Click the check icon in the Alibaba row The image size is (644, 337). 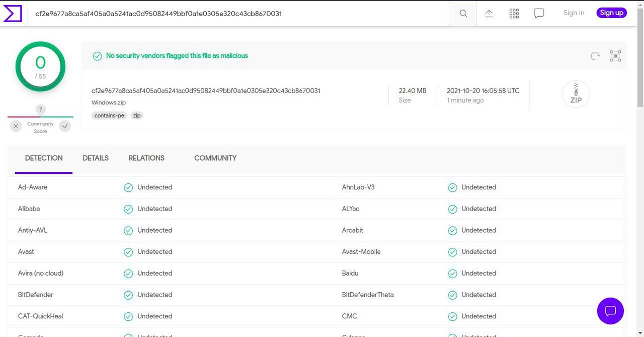coord(128,209)
